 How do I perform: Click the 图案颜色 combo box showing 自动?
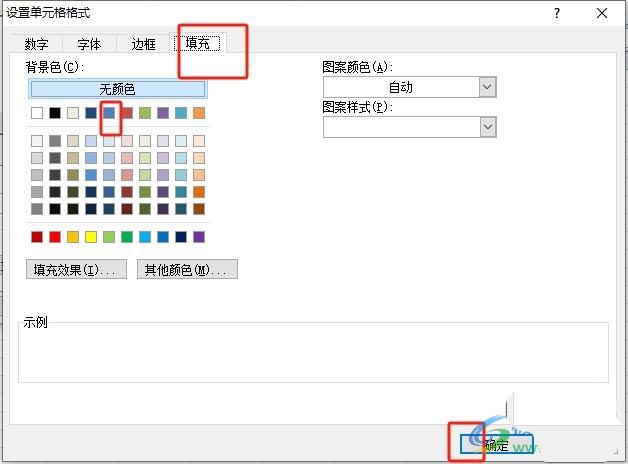coord(410,87)
